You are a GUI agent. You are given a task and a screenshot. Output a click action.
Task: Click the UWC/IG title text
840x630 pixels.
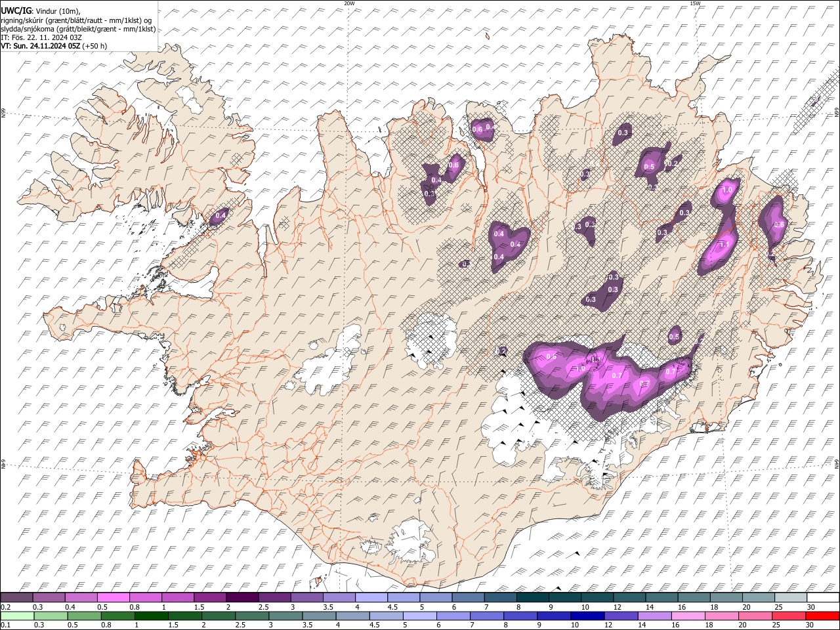tap(16, 10)
